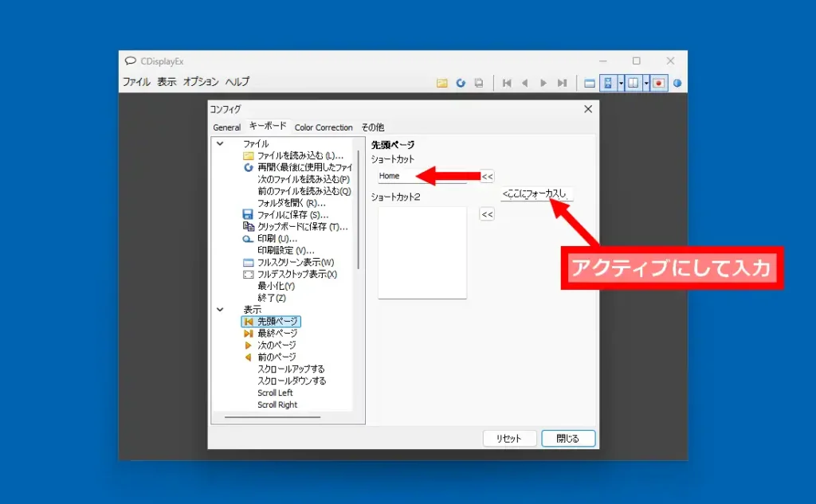Viewport: 816px width, 504px height.
Task: Click inside the Home shortcut input field
Action: pyautogui.click(x=406, y=176)
